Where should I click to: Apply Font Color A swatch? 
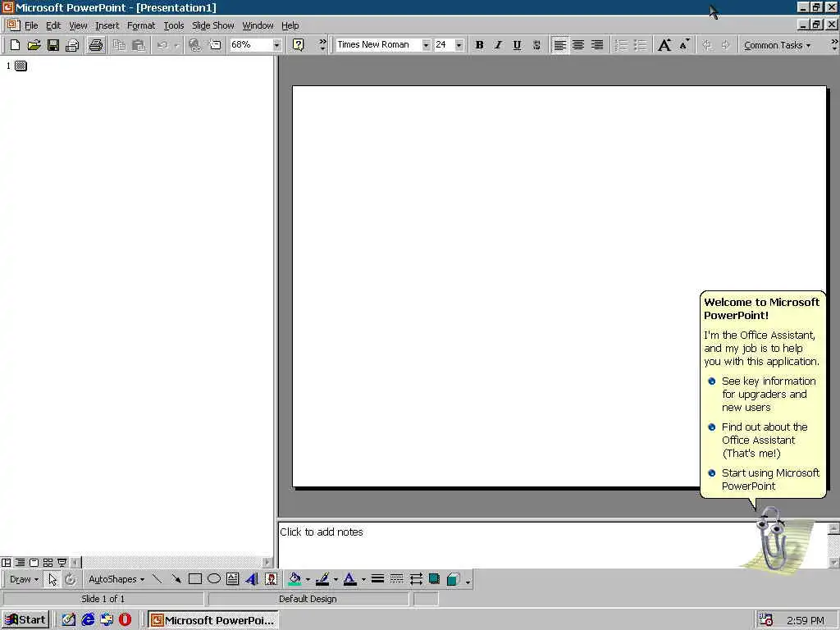click(x=349, y=579)
